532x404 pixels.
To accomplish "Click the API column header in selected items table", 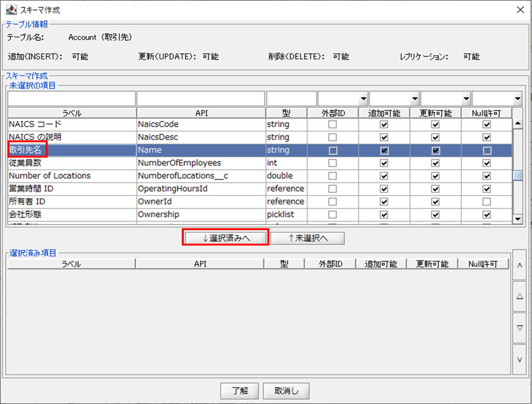I will coord(200,264).
